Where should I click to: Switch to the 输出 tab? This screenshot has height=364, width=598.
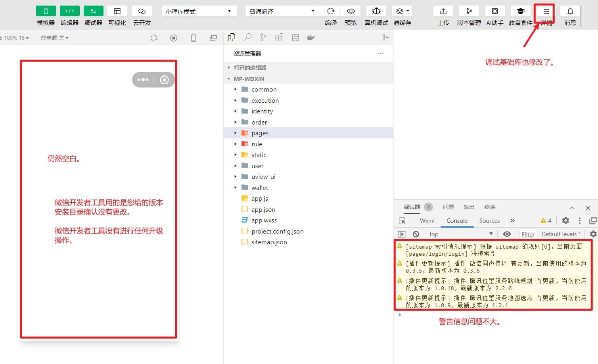(x=469, y=207)
